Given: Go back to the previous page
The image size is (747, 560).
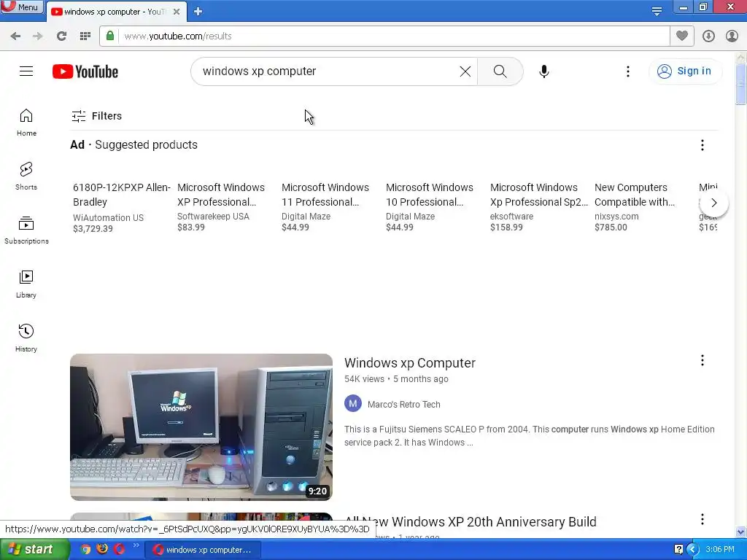Looking at the screenshot, I should (x=15, y=36).
